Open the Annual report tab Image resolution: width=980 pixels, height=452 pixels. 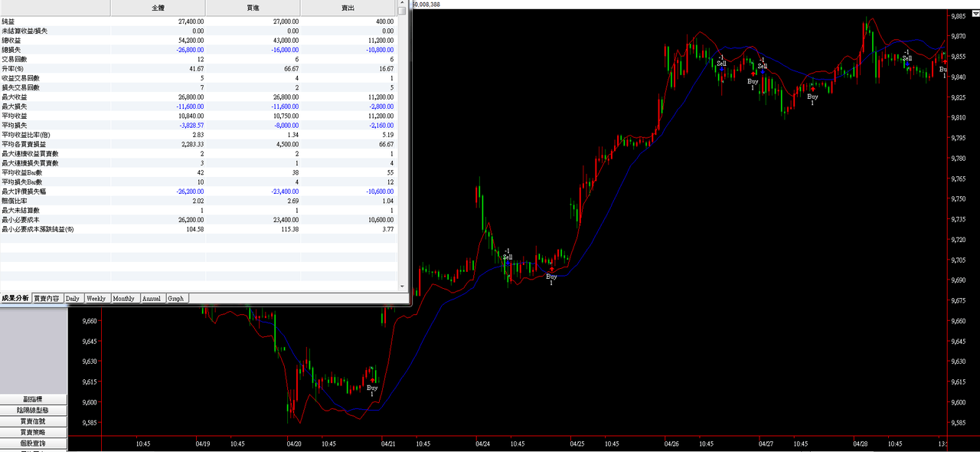[x=152, y=298]
